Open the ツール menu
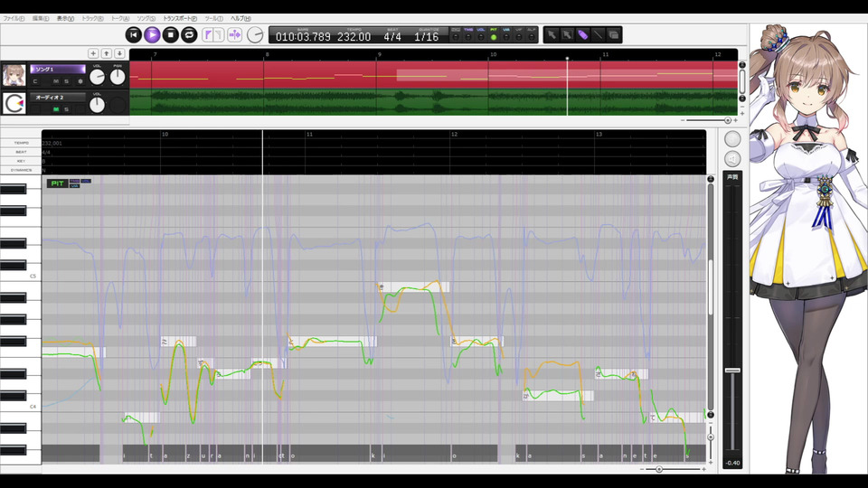Image resolution: width=868 pixels, height=488 pixels. pos(213,18)
